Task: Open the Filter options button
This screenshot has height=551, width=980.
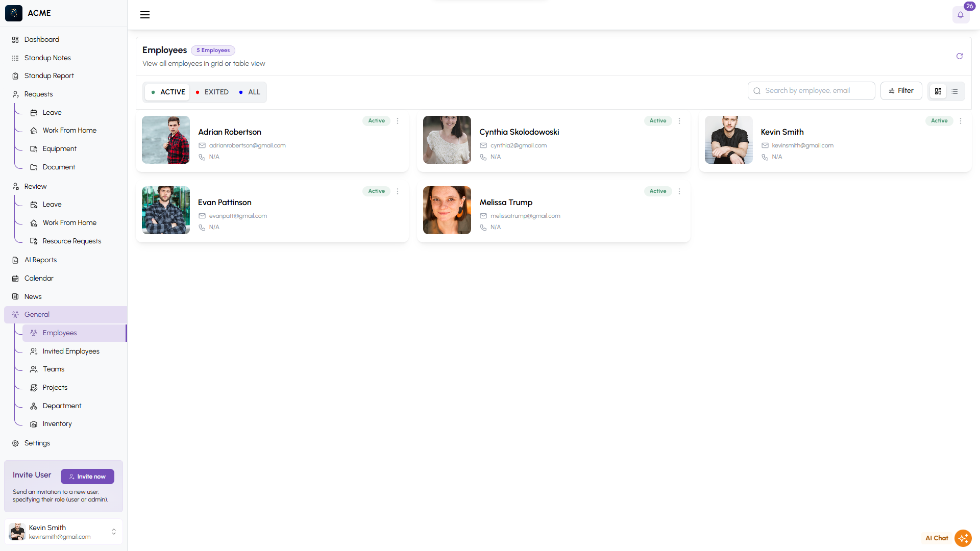Action: coord(901,91)
